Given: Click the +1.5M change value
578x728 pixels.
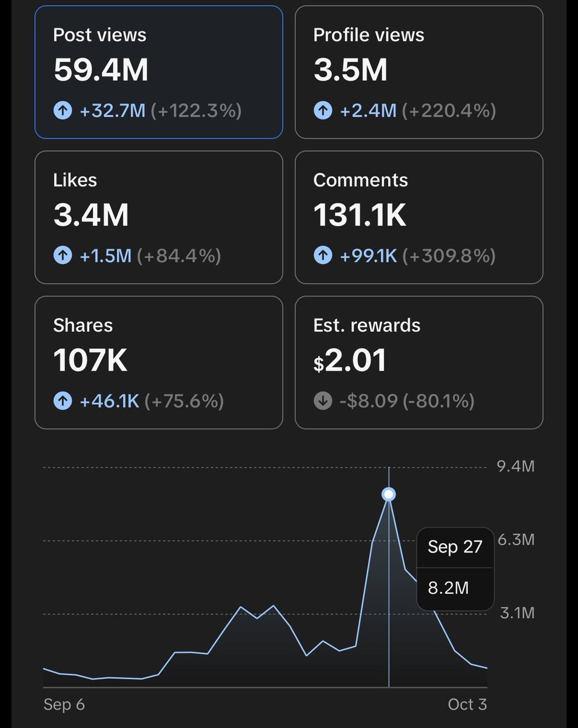Looking at the screenshot, I should [x=106, y=256].
